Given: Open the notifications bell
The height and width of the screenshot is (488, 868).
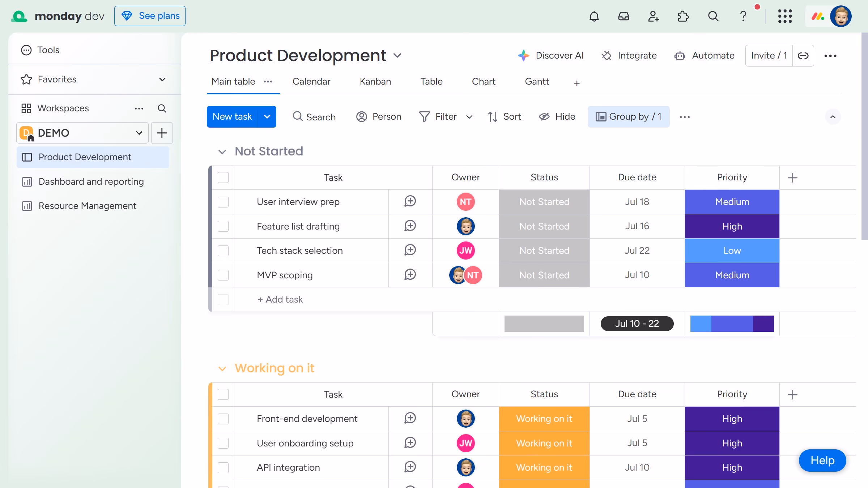Looking at the screenshot, I should click(594, 16).
